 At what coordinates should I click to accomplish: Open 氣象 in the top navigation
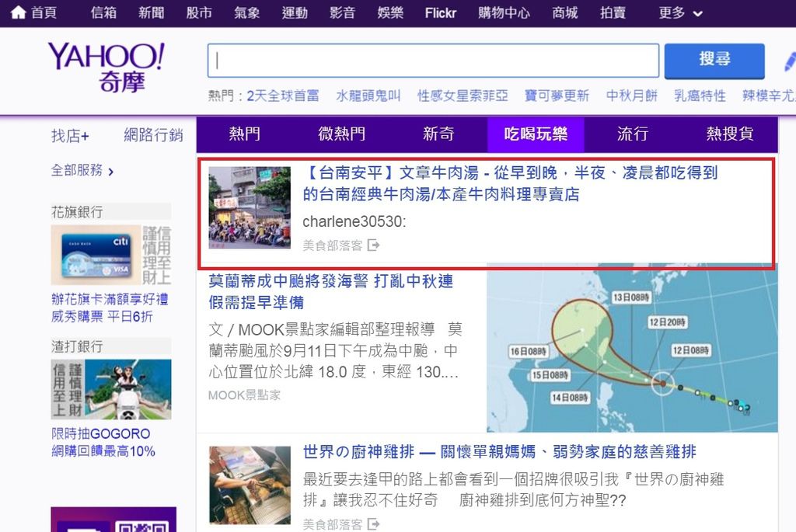[247, 12]
